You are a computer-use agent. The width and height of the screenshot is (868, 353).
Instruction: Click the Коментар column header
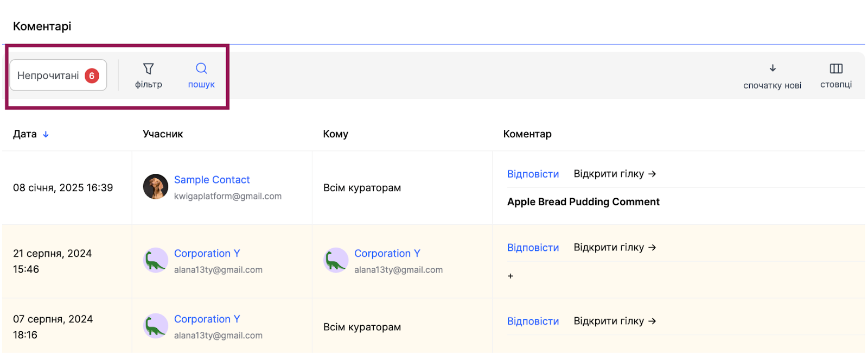(527, 134)
